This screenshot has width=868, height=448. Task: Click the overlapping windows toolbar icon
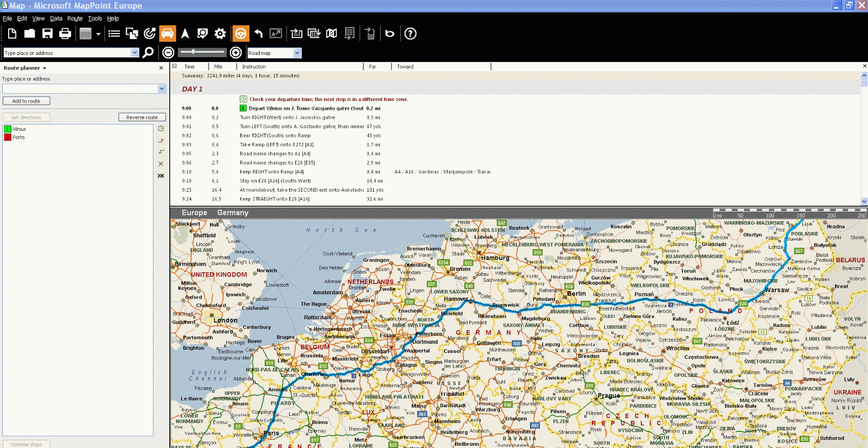[132, 34]
